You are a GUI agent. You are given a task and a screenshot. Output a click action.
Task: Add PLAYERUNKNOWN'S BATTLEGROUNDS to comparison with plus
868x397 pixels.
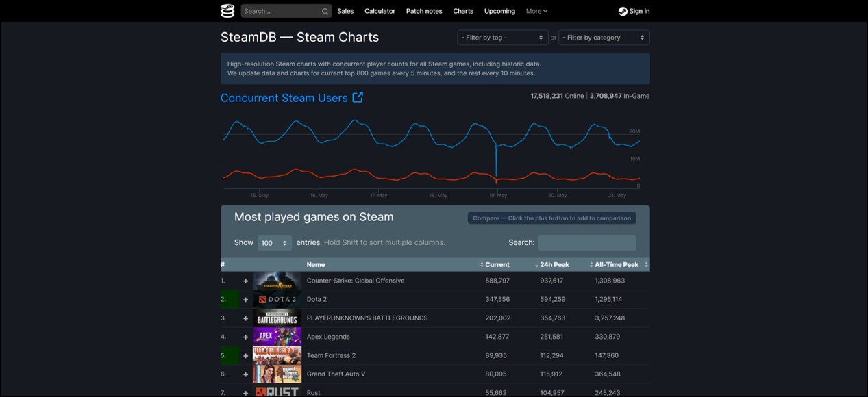pyautogui.click(x=245, y=318)
